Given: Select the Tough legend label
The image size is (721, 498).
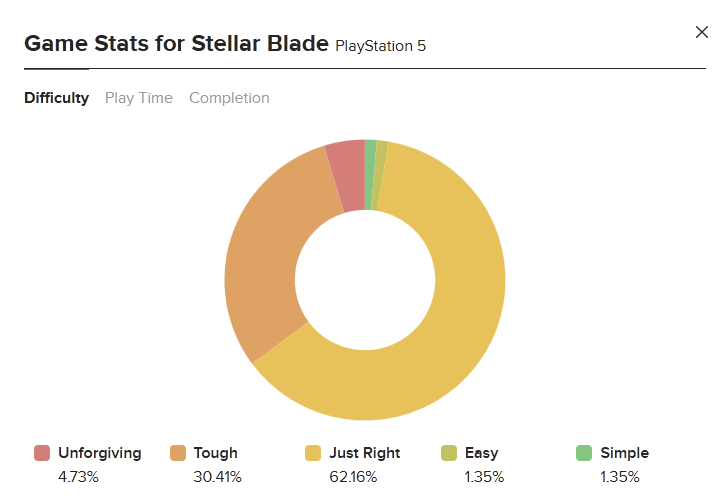Looking at the screenshot, I should pos(216,453).
